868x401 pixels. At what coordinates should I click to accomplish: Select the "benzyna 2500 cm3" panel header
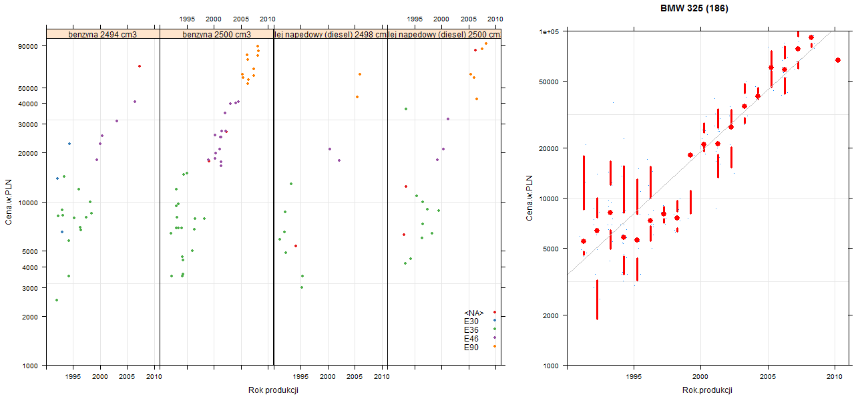(x=217, y=34)
